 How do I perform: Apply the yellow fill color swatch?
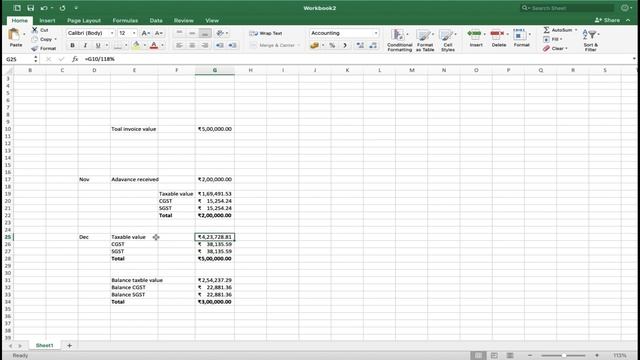tap(136, 45)
